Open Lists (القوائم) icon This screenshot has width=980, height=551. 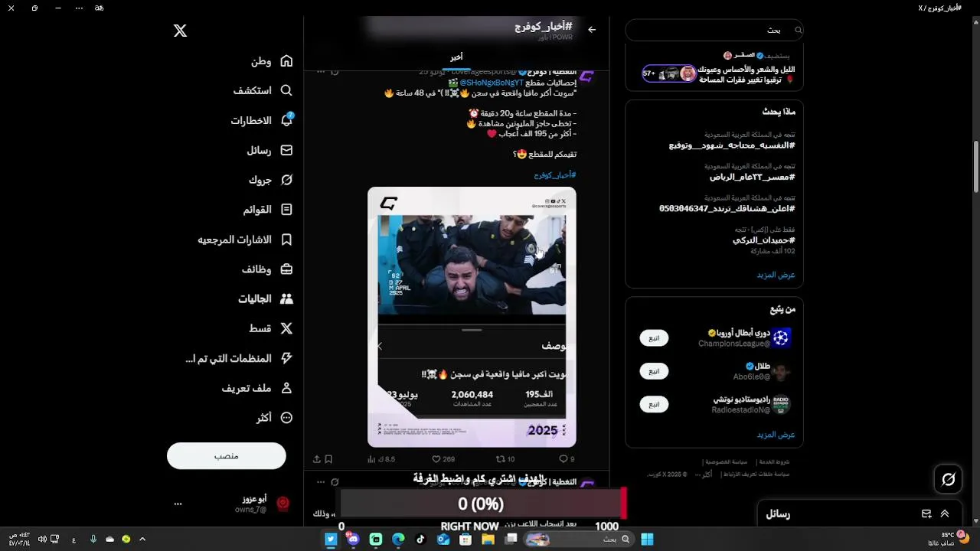click(286, 210)
